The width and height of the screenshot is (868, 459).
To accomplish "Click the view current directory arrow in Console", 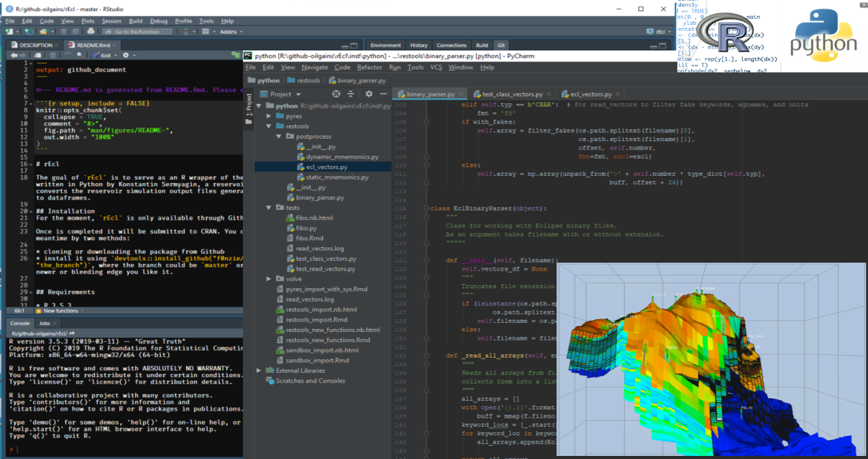I will 72,334.
